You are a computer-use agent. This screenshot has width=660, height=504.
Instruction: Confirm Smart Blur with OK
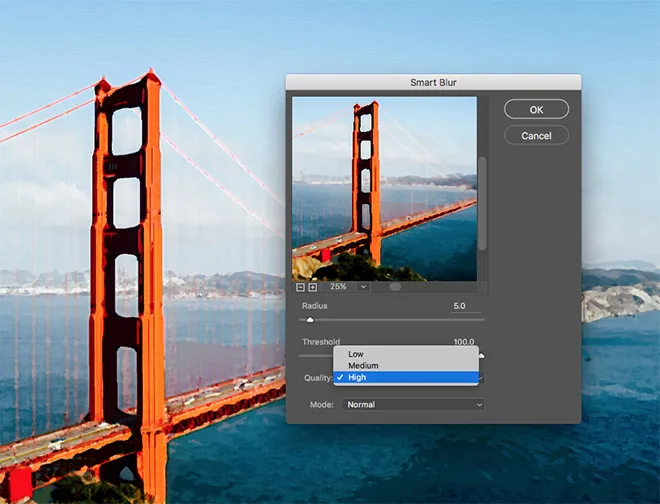click(x=536, y=109)
